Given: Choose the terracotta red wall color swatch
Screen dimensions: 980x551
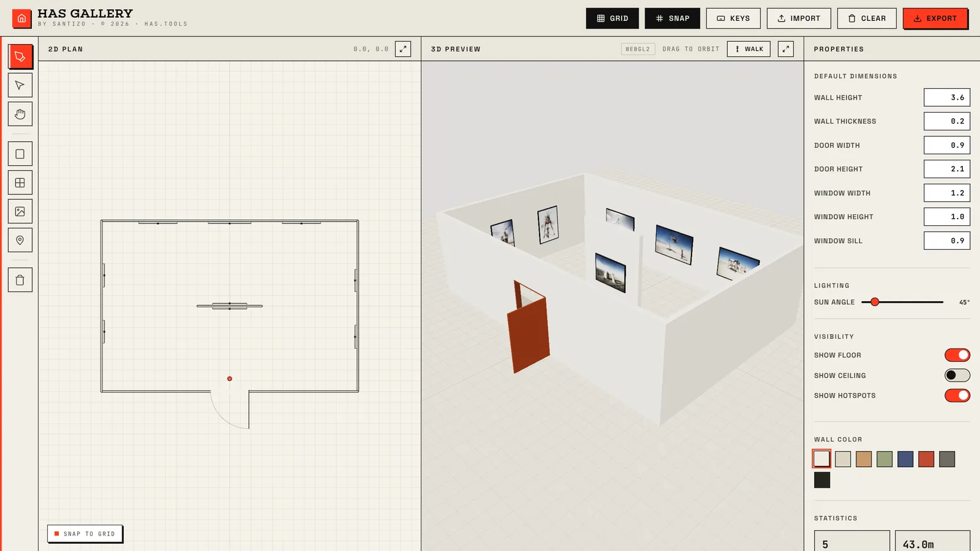Looking at the screenshot, I should [926, 459].
